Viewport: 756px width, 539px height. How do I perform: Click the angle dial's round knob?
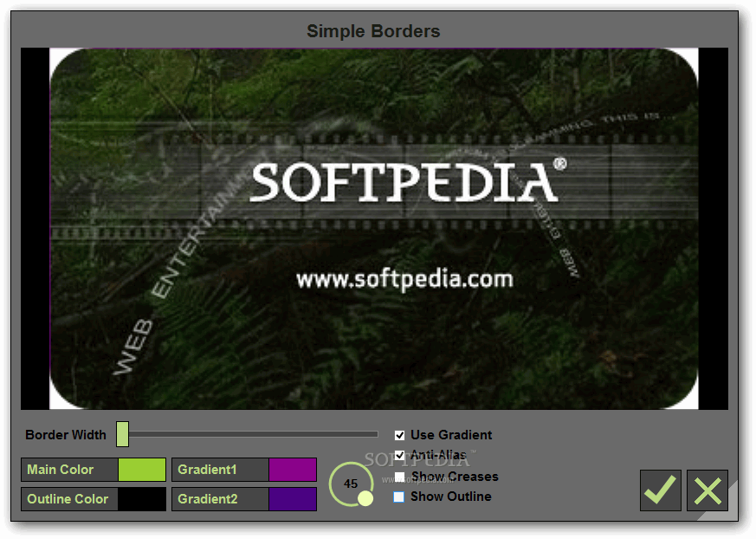365,498
